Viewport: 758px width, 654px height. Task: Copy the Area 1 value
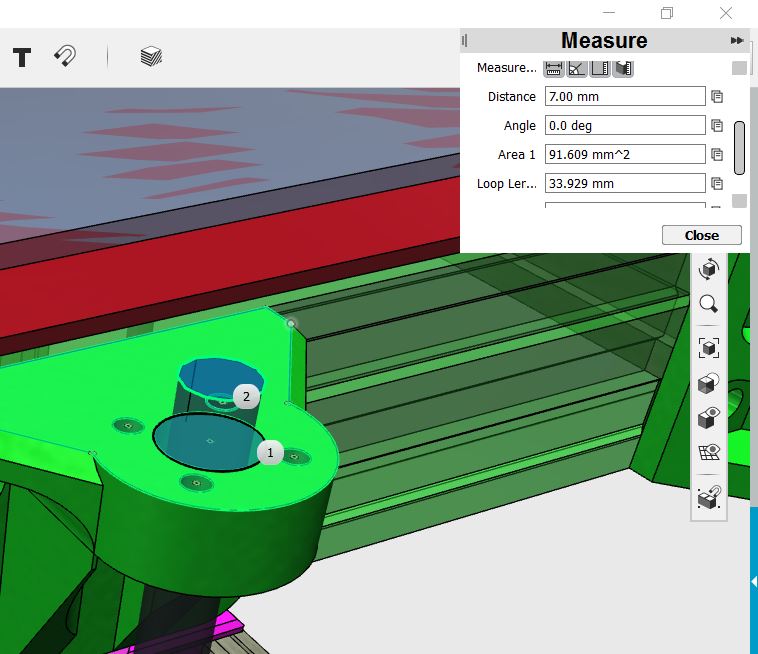pyautogui.click(x=716, y=155)
